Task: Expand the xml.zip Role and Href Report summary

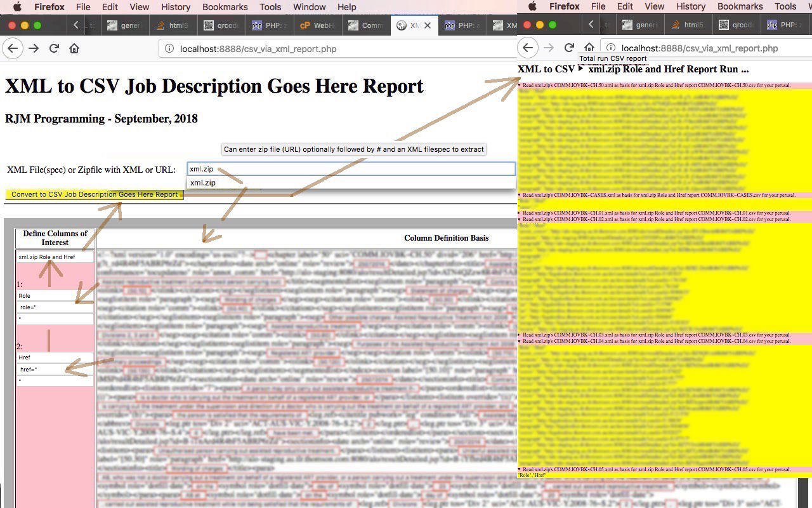Action: click(581, 69)
